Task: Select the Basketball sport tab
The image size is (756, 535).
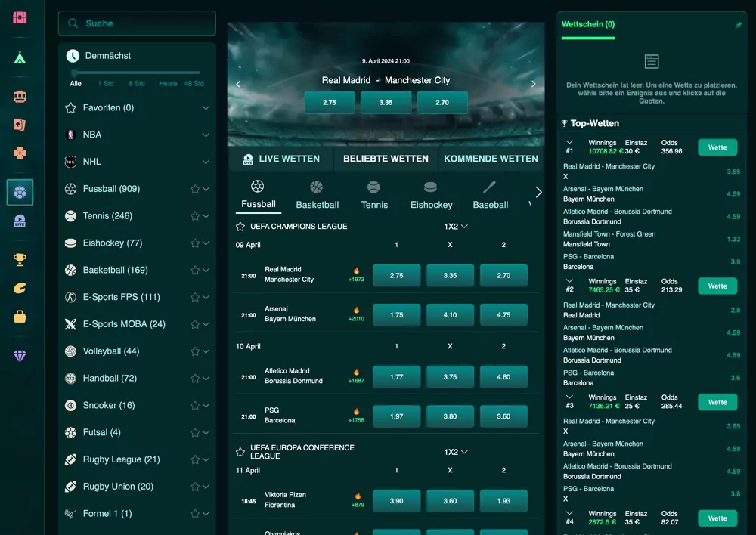Action: 317,195
